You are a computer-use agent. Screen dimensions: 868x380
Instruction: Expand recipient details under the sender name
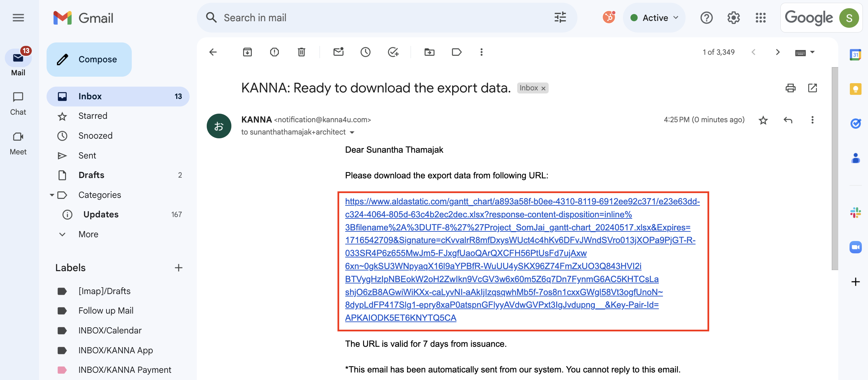(x=353, y=132)
